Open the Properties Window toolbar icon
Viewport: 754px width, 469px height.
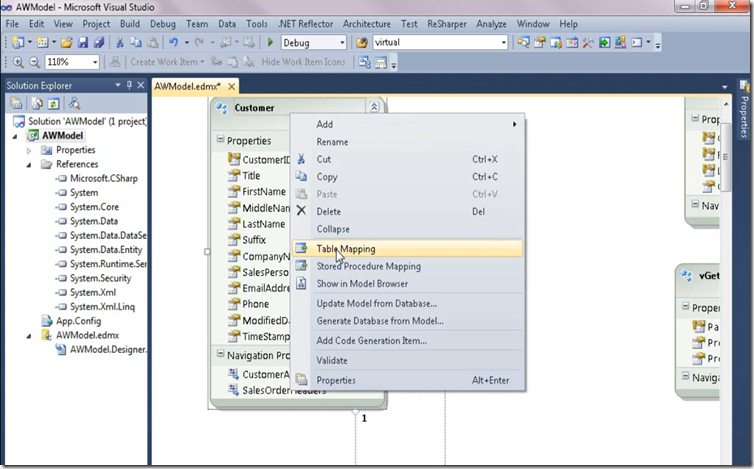click(x=540, y=43)
